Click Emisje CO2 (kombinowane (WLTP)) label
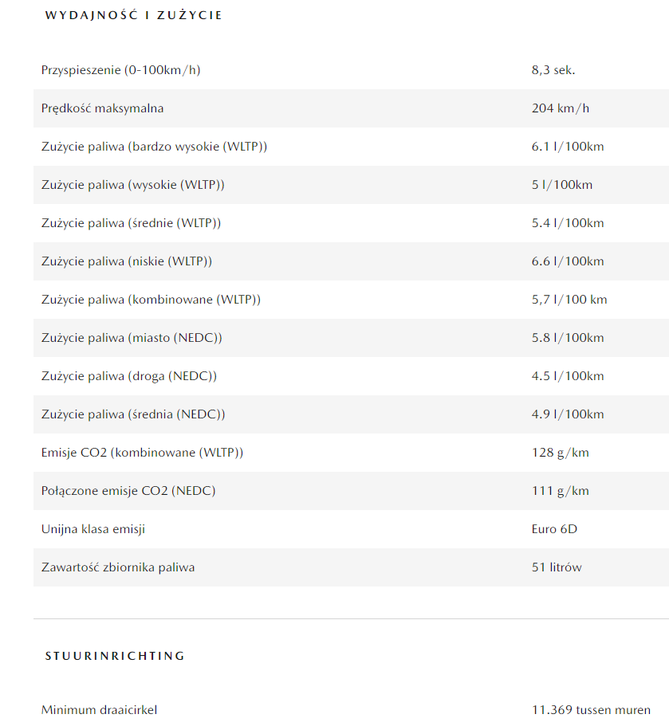The width and height of the screenshot is (669, 726). click(x=142, y=453)
